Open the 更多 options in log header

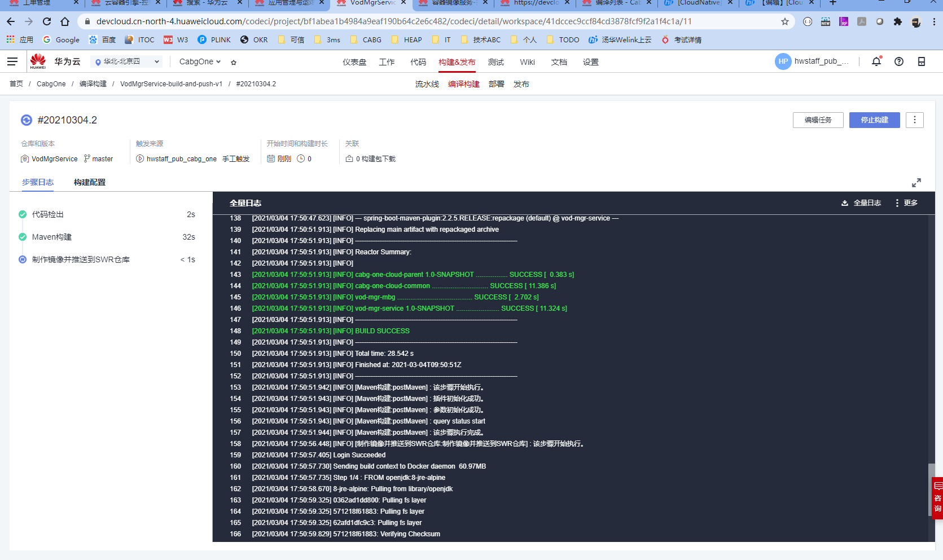(906, 203)
